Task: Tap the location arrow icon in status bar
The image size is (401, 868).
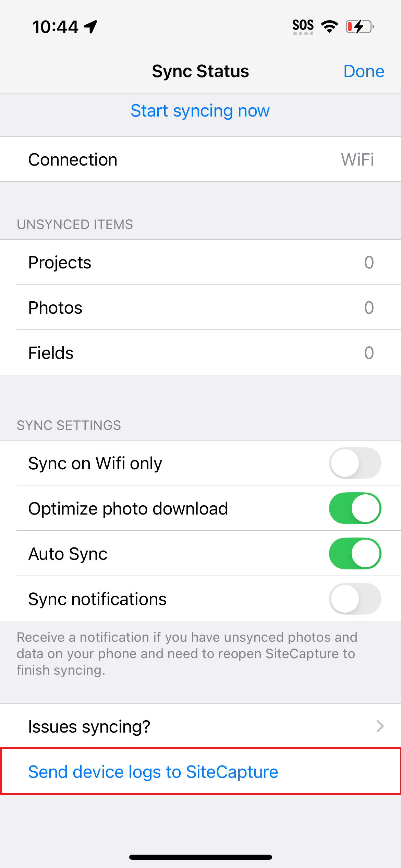Action: [91, 27]
